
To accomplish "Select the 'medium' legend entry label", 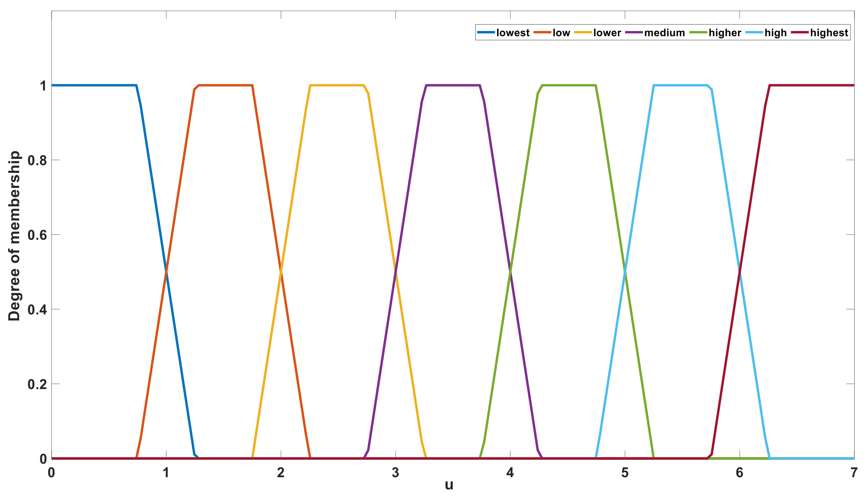I will click(x=664, y=33).
